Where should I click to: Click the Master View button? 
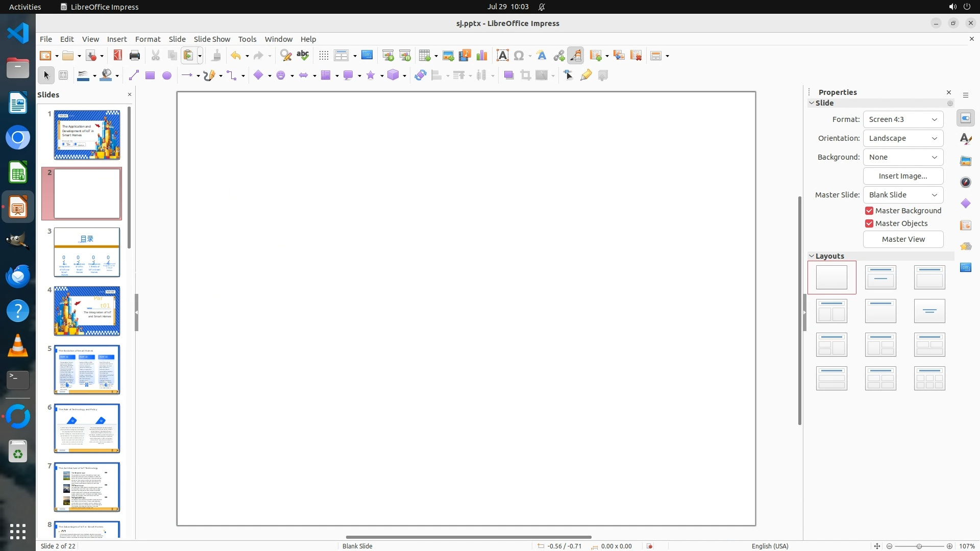coord(902,239)
